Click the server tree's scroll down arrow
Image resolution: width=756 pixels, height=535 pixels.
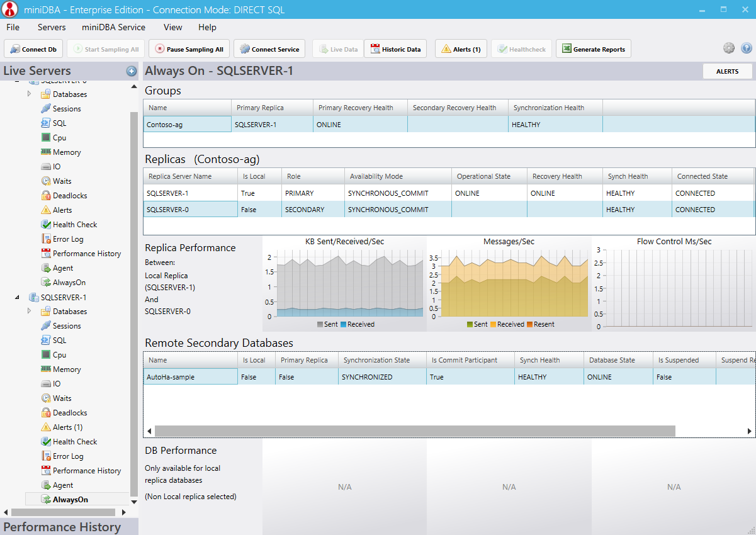(133, 502)
